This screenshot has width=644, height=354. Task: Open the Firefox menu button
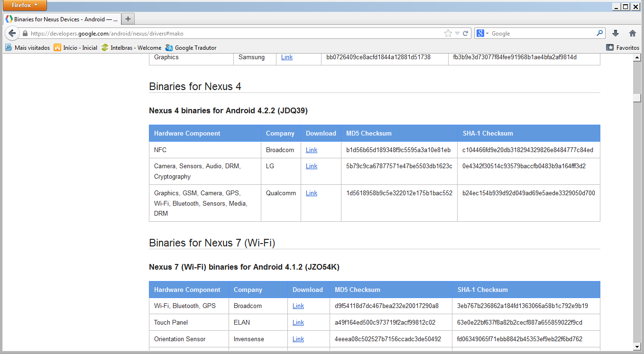click(26, 5)
